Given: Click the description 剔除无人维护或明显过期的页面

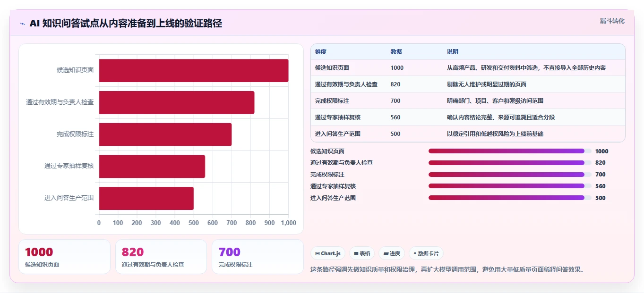Looking at the screenshot, I should coord(487,84).
